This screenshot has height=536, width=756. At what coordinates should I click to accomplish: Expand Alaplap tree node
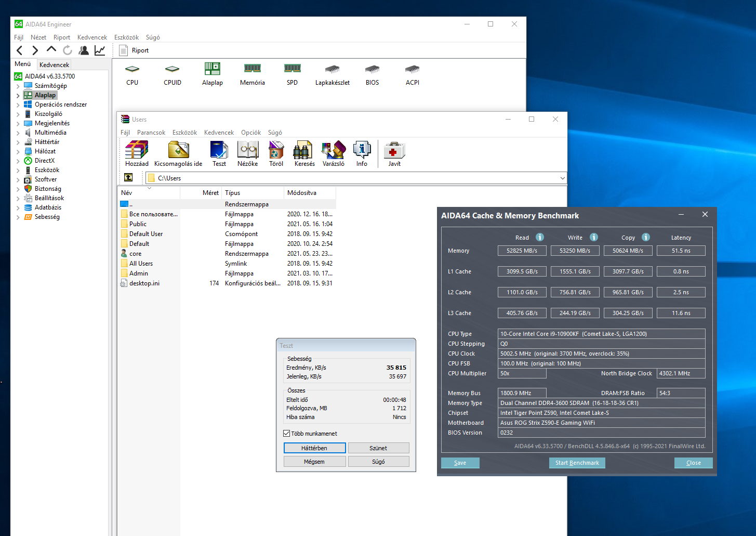[x=18, y=96]
